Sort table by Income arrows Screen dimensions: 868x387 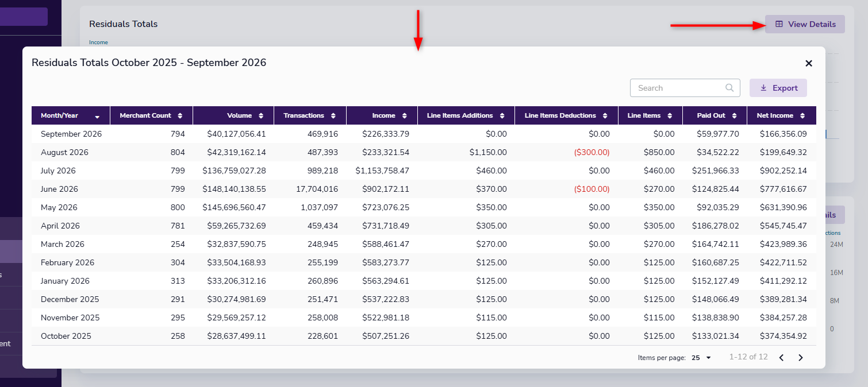coord(405,115)
